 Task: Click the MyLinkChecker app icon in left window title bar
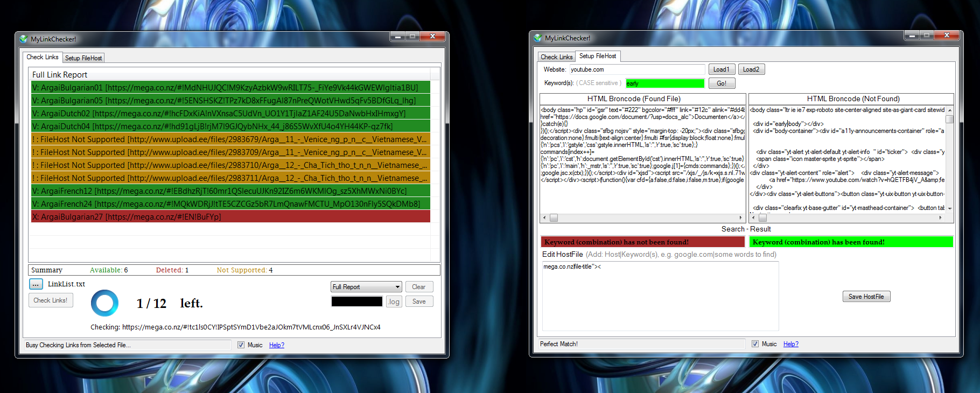click(23, 39)
